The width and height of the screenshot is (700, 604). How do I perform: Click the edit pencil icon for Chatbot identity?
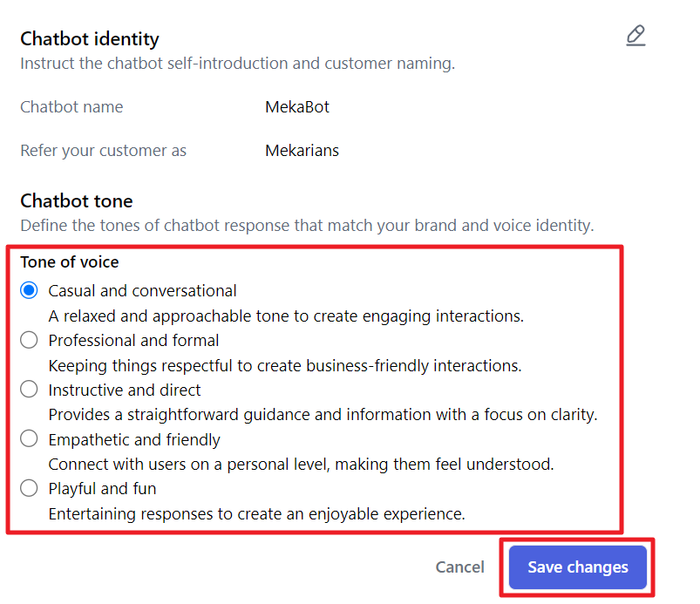pyautogui.click(x=635, y=36)
